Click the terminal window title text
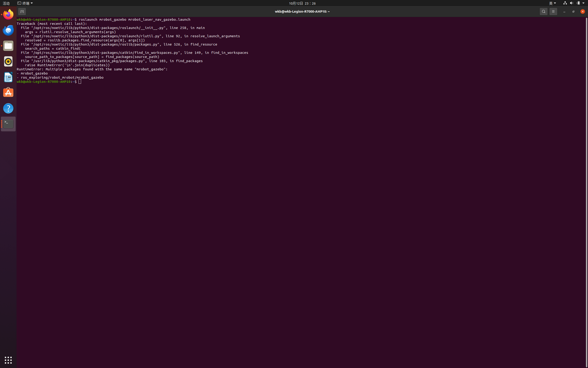Image resolution: width=588 pixels, height=368 pixels. [302, 11]
